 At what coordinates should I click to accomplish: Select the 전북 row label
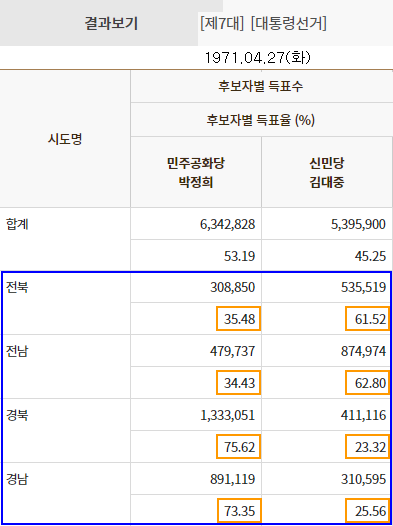tap(17, 287)
